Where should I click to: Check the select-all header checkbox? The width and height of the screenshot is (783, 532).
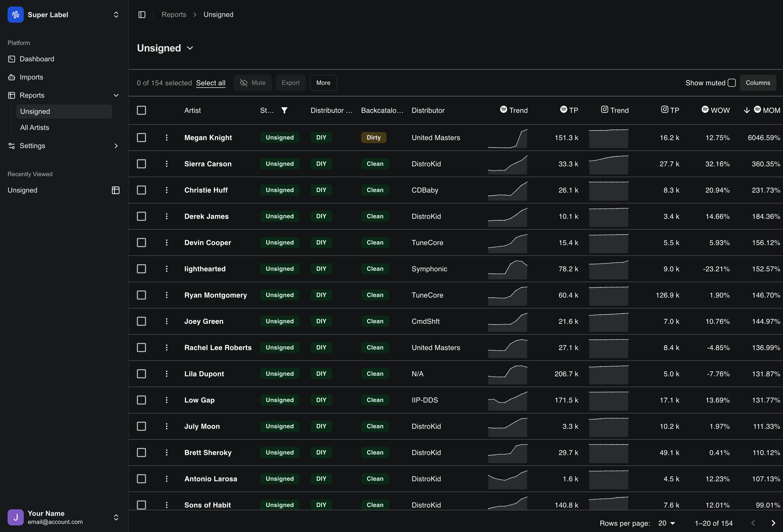(141, 111)
